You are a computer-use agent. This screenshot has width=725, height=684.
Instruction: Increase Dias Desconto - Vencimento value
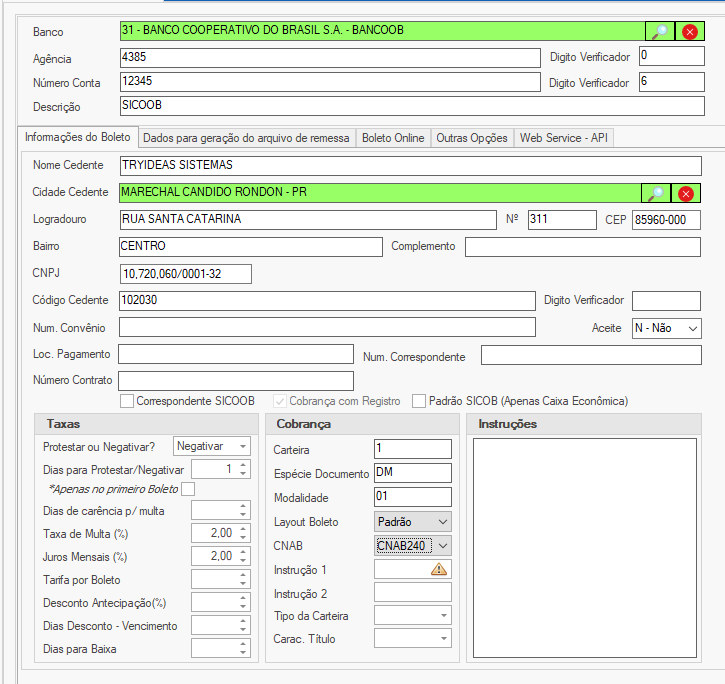(x=243, y=621)
